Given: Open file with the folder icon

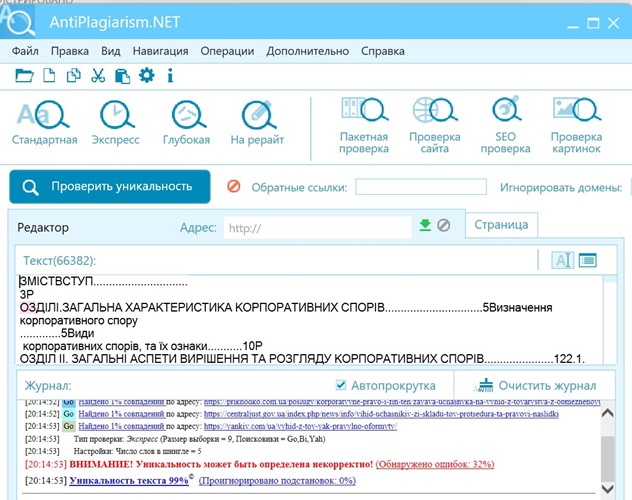Looking at the screenshot, I should [x=24, y=75].
